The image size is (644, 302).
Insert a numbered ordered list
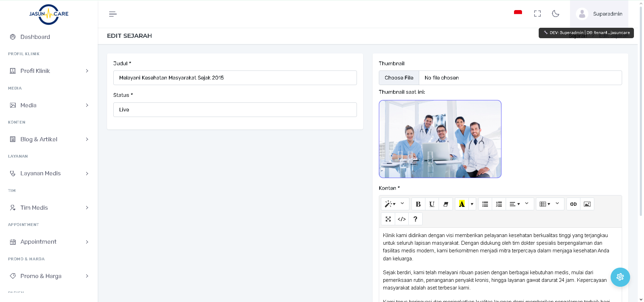(x=499, y=204)
